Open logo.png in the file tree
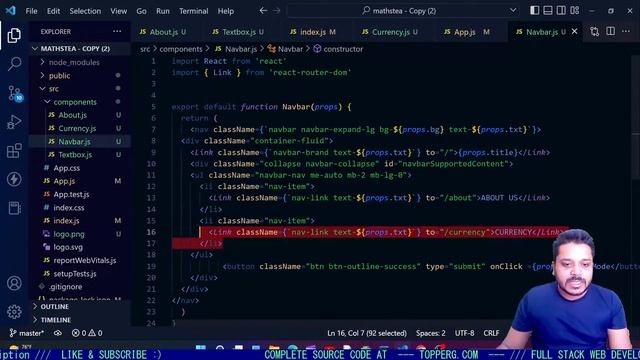 [x=69, y=234]
